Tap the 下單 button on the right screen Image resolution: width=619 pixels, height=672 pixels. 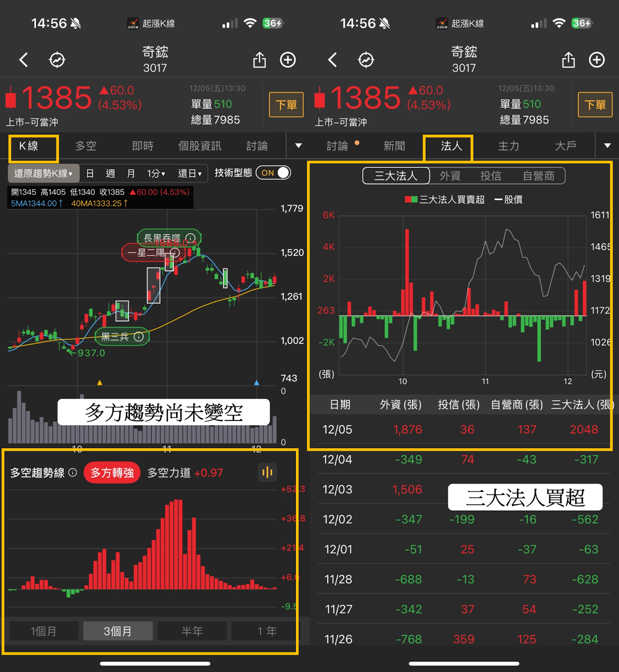[595, 105]
